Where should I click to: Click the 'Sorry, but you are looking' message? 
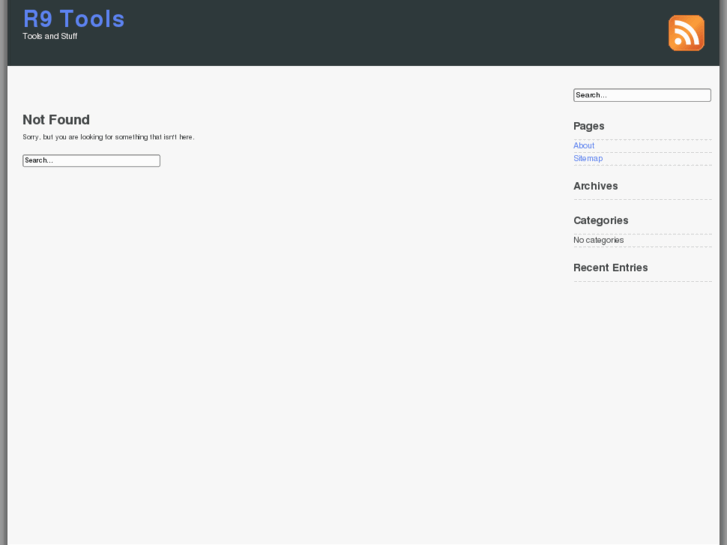(x=108, y=137)
